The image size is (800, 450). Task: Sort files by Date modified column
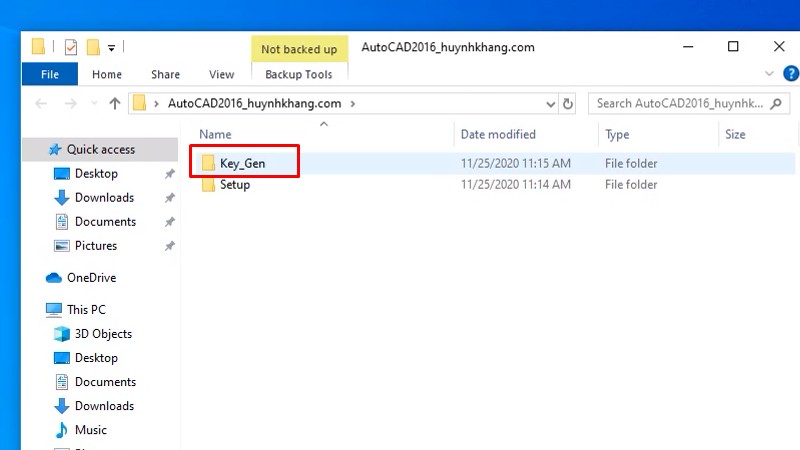click(x=498, y=134)
